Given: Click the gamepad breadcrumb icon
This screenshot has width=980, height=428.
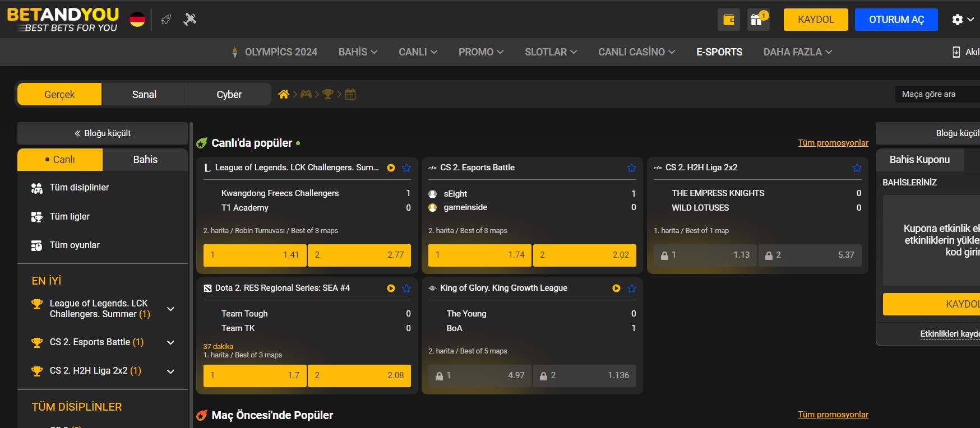Looking at the screenshot, I should click(x=306, y=94).
